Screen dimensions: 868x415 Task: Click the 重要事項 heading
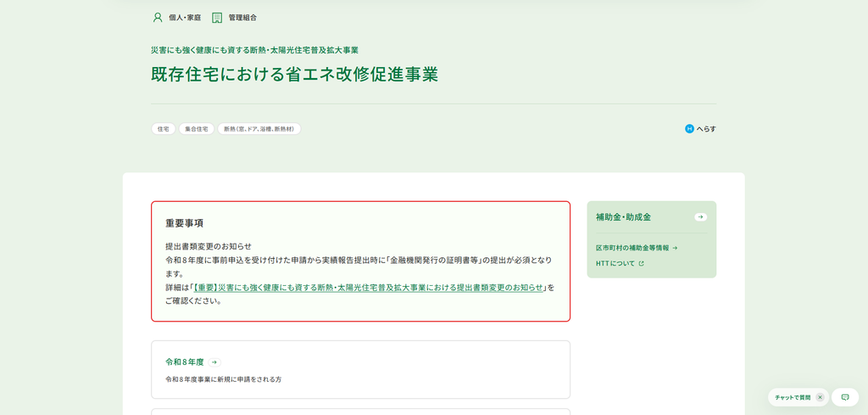click(x=184, y=223)
